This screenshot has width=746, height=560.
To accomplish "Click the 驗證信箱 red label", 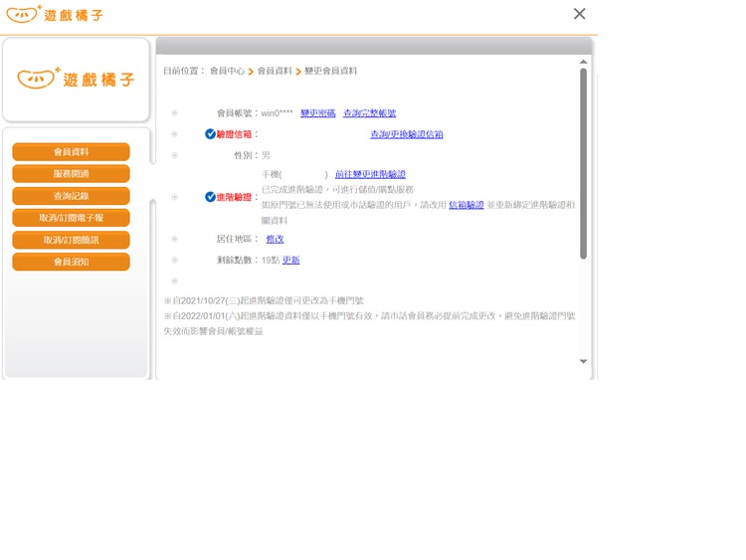I will coord(234,134).
